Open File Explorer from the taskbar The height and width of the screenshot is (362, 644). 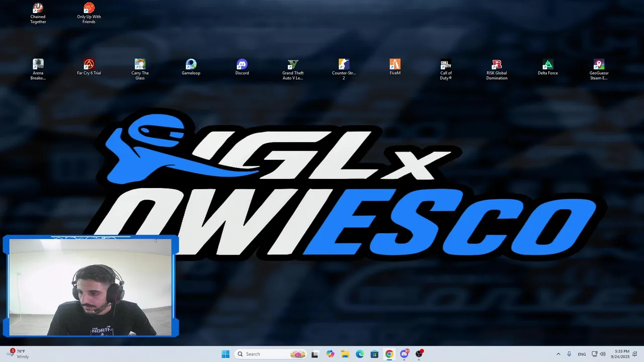[345, 354]
